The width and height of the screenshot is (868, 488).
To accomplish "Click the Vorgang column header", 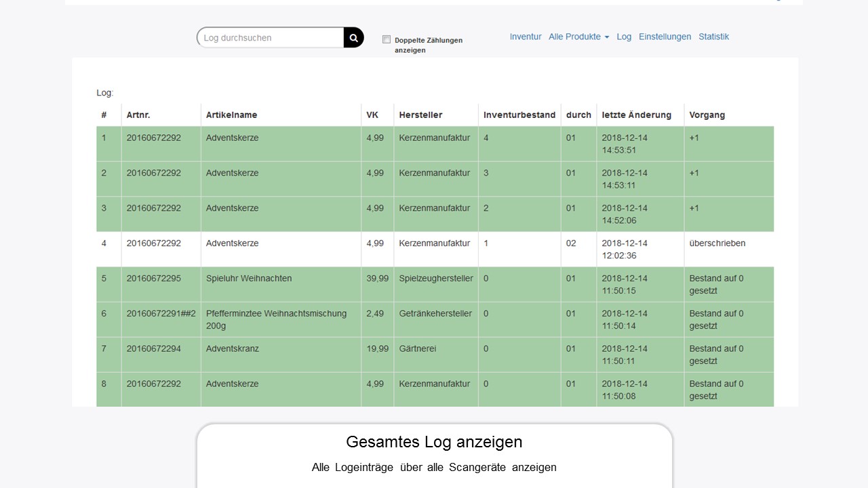I will point(707,115).
